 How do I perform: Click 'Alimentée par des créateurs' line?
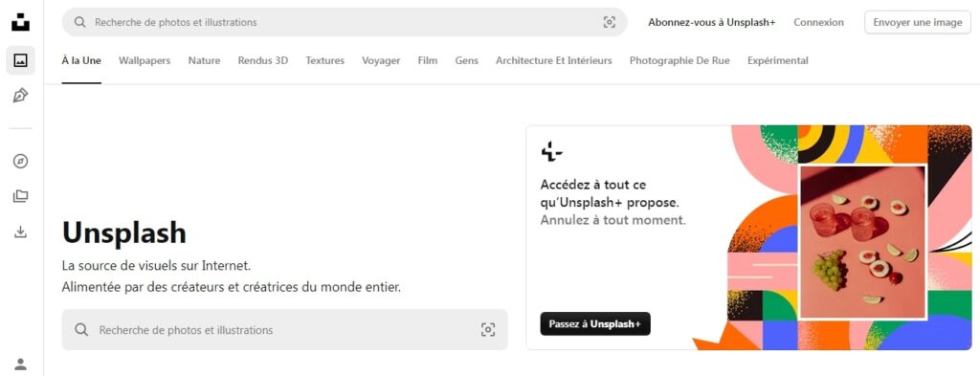232,287
